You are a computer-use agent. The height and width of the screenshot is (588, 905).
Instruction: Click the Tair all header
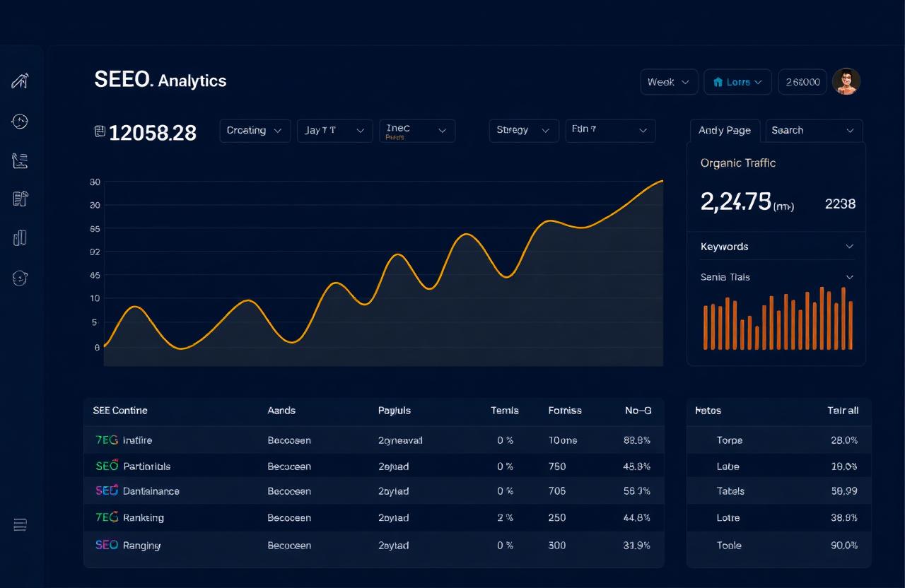(843, 411)
